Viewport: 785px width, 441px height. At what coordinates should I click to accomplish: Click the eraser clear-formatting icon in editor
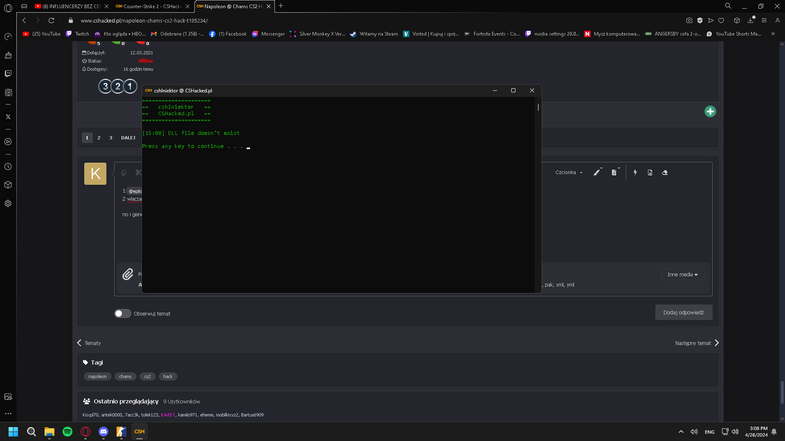point(665,173)
